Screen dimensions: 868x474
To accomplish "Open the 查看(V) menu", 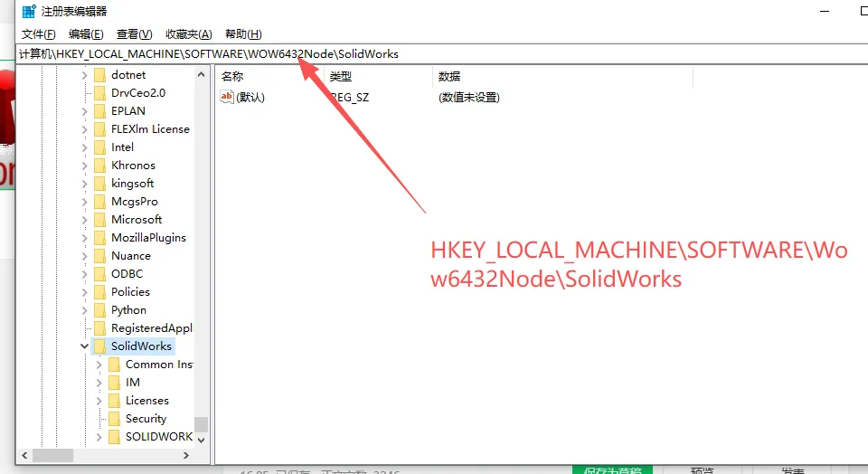I will coord(134,34).
